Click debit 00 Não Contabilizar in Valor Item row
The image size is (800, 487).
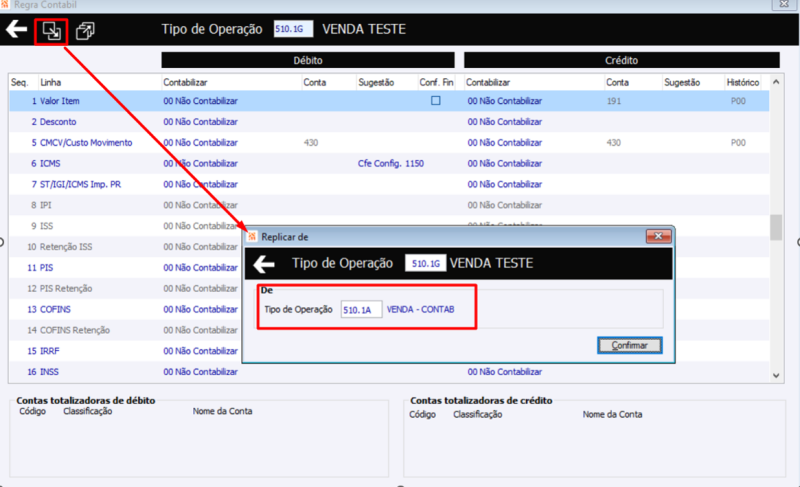(201, 101)
